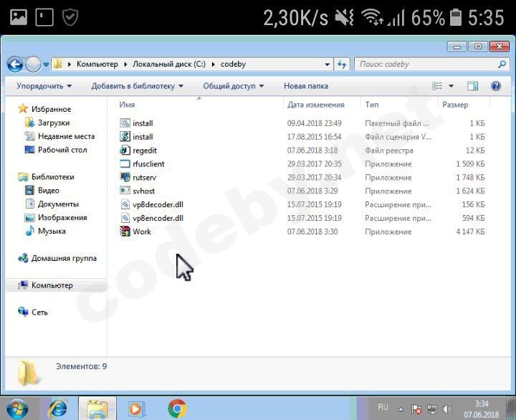Select the regedit registry file icon
The width and height of the screenshot is (516, 420).
125,150
